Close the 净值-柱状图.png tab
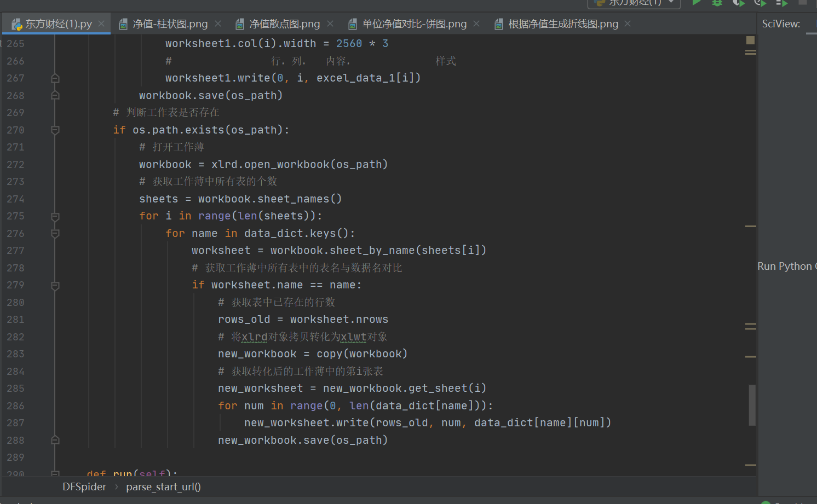Screen dimensions: 817x504 click(218, 24)
